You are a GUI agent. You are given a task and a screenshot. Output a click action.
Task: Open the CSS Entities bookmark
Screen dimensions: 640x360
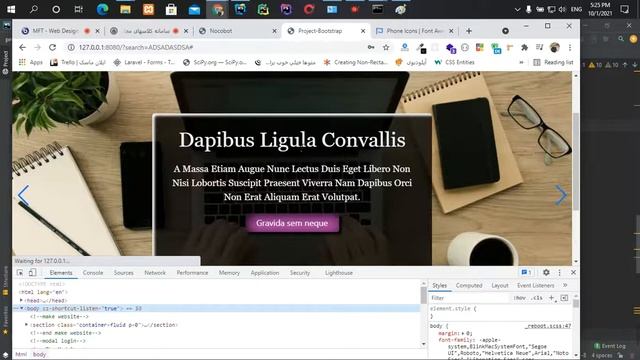pos(454,62)
